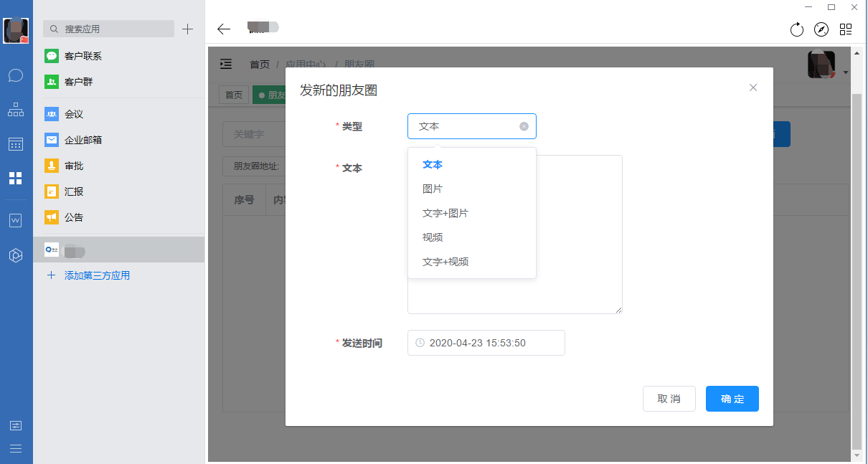The width and height of the screenshot is (868, 464).
Task: Choose 文字+视频 option in dropdown
Action: 445,262
